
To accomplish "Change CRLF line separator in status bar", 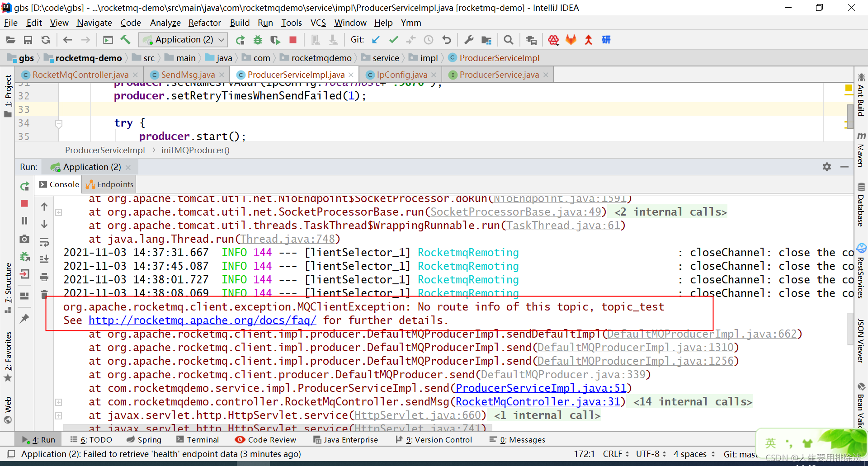I will 616,454.
